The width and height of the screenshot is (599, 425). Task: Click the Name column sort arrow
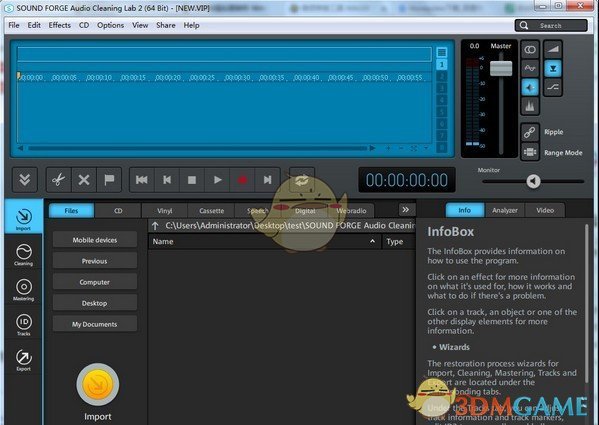coord(372,241)
